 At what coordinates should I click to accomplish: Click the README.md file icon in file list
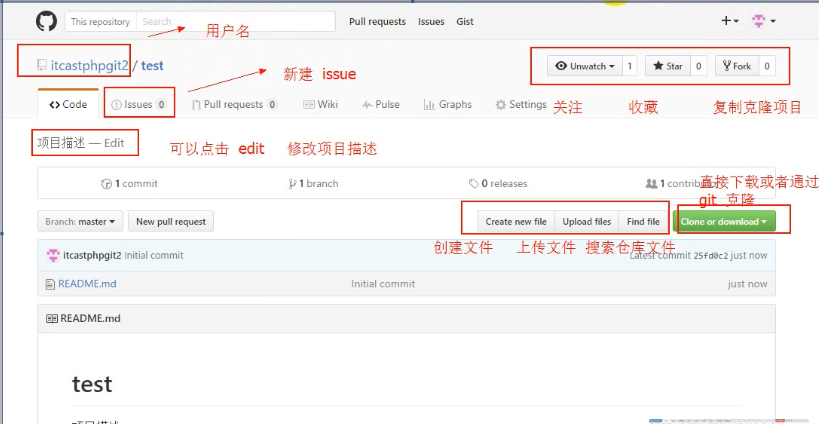click(x=50, y=284)
